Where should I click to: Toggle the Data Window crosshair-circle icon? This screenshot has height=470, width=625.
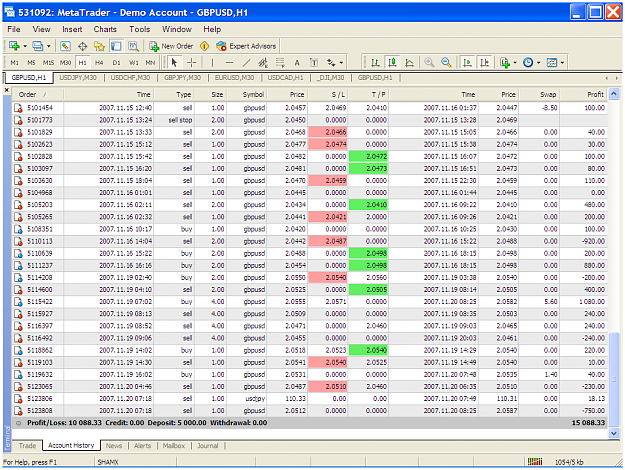tap(83, 46)
